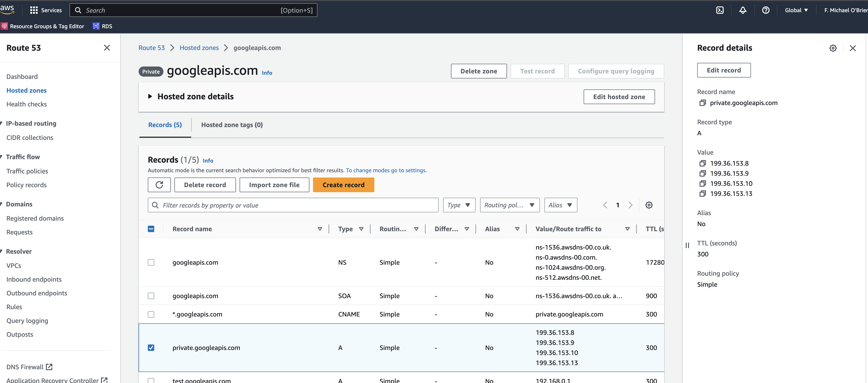This screenshot has height=383, width=868.
Task: Open AWS CloudShell from the top bar
Action: coord(720,10)
